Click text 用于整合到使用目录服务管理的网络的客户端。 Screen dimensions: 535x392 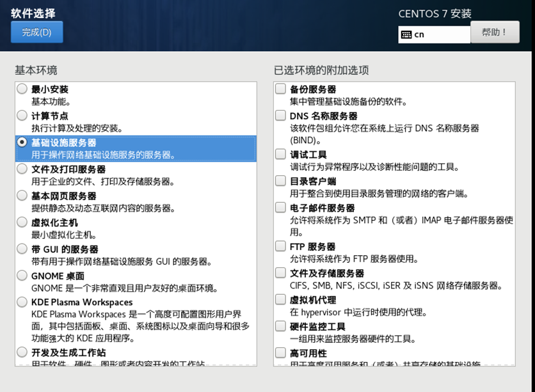(379, 194)
